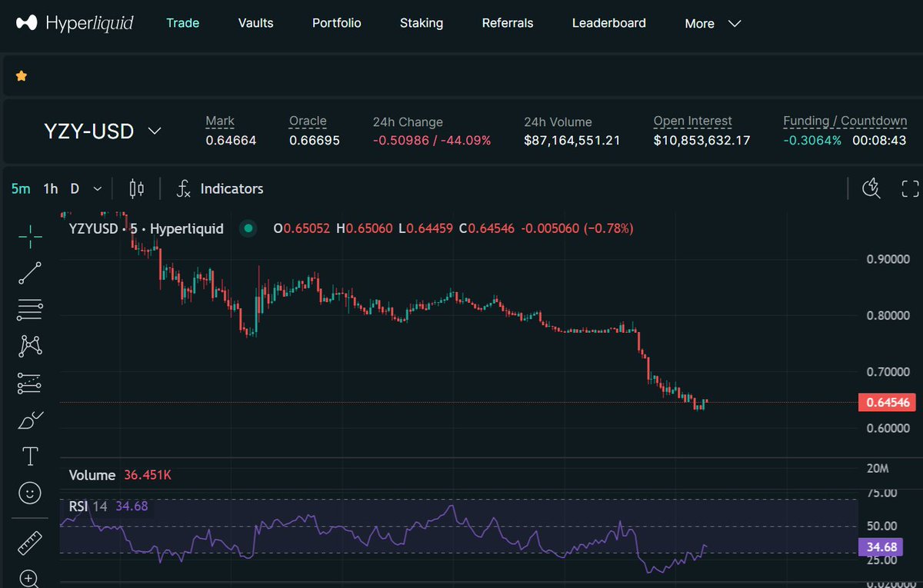This screenshot has width=923, height=588.
Task: Open the Vaults tab
Action: pos(256,23)
